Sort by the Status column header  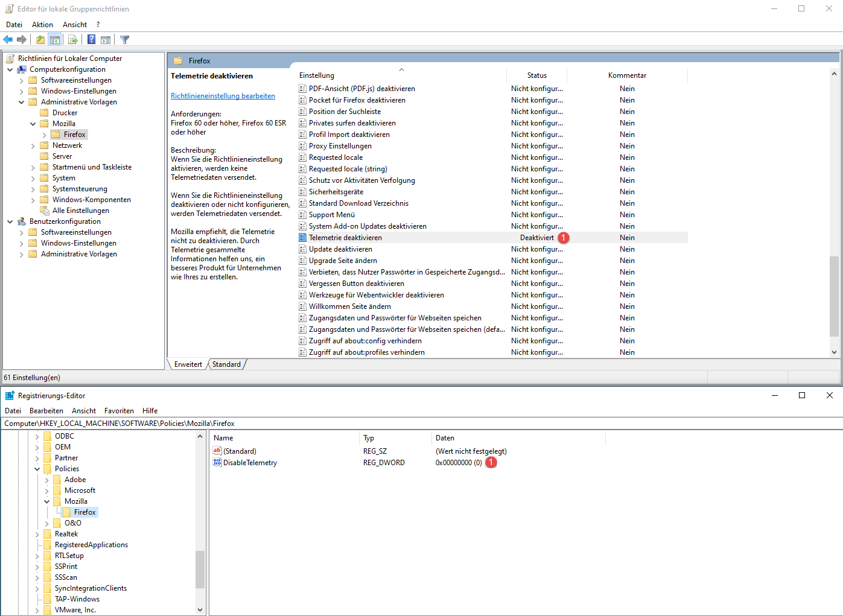point(536,75)
